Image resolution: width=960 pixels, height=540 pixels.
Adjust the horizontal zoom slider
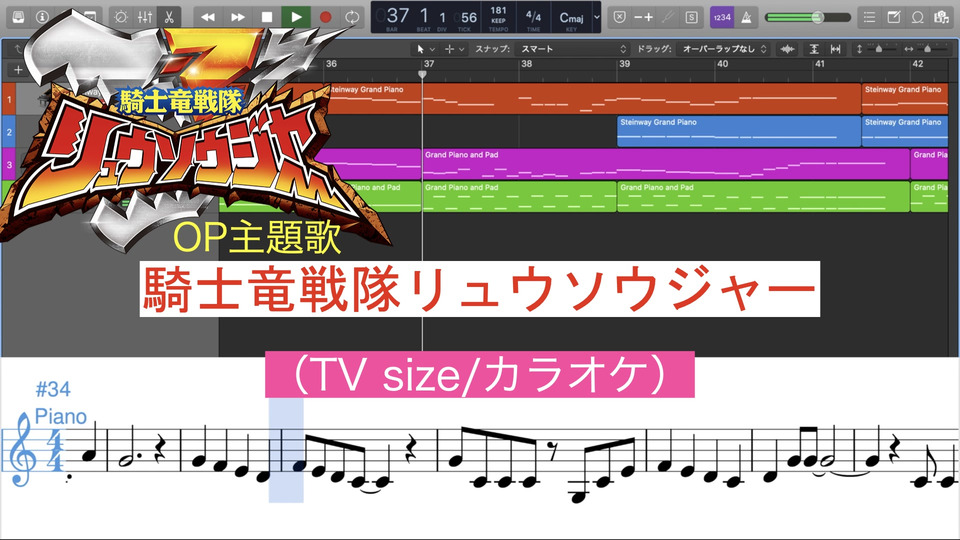tap(926, 49)
